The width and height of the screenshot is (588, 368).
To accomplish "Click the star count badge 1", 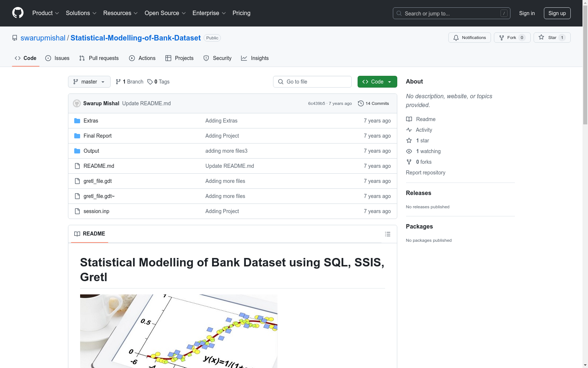I will [562, 38].
